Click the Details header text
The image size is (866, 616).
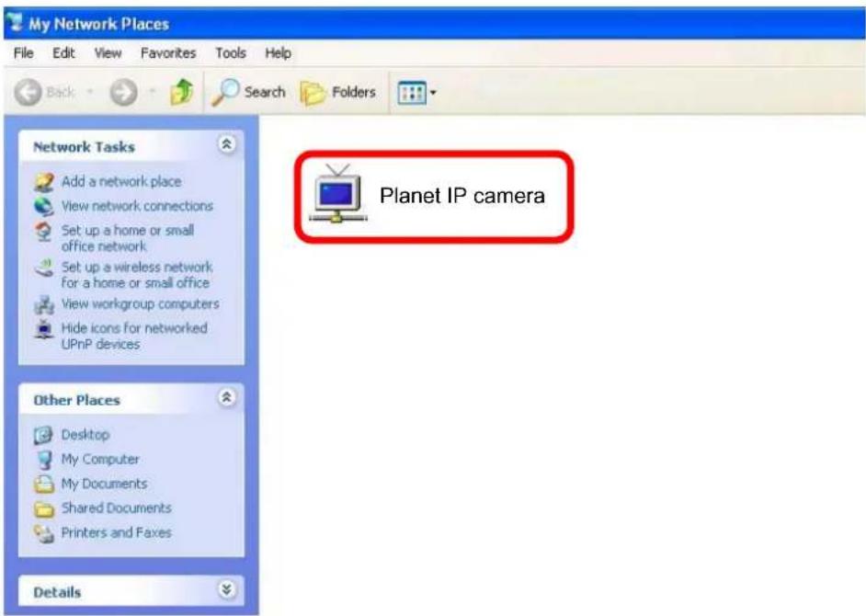[x=57, y=592]
